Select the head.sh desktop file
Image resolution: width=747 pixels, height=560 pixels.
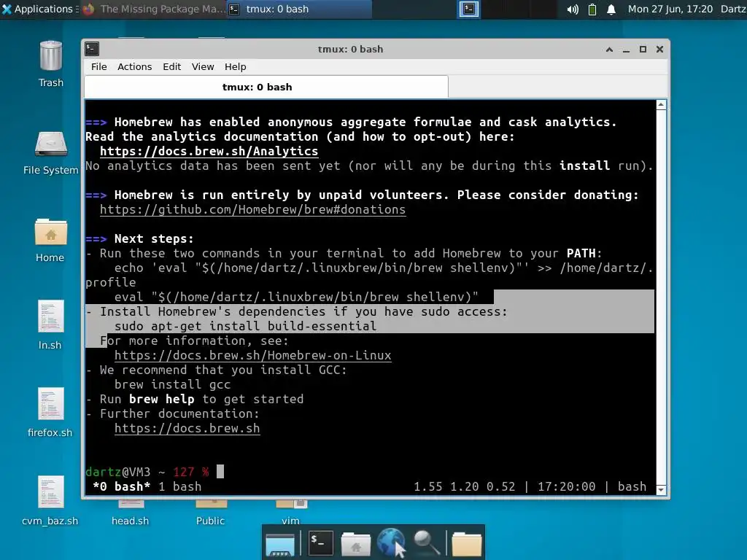pyautogui.click(x=130, y=521)
